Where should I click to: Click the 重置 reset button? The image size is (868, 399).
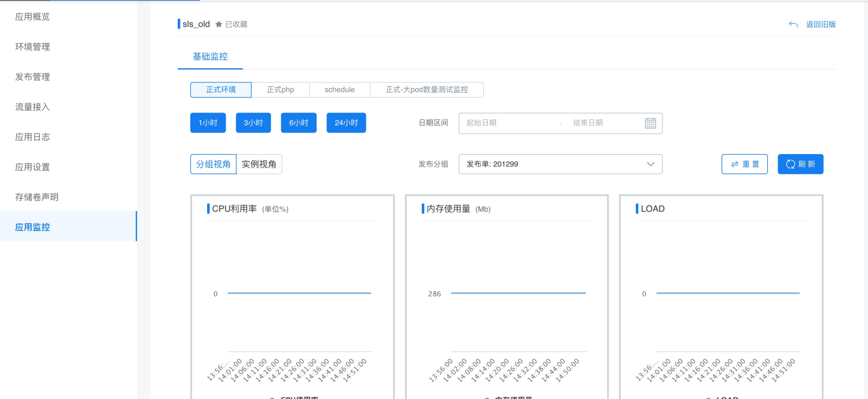coord(745,164)
